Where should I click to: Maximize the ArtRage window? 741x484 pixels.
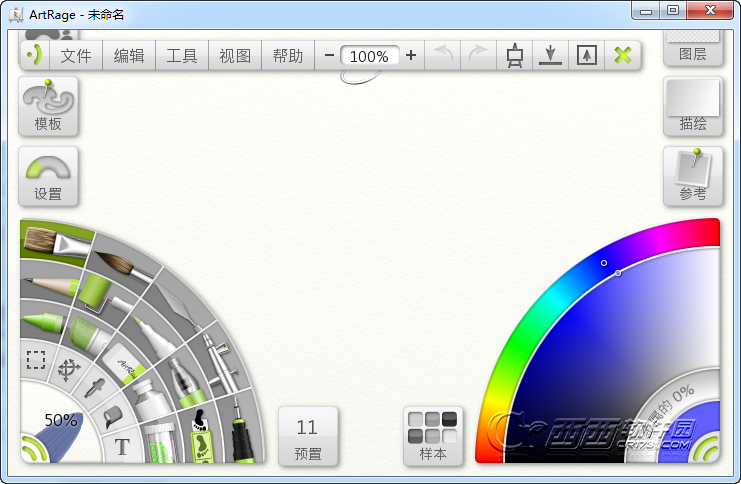pyautogui.click(x=673, y=10)
